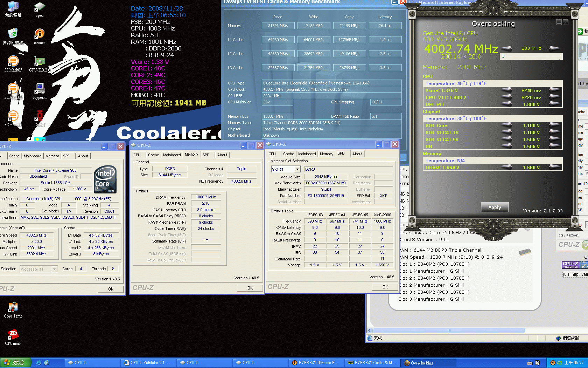Raise IOH_VCCA1.5V with its right arrow
Image resolution: width=588 pixels, height=368 pixels.
(x=554, y=139)
